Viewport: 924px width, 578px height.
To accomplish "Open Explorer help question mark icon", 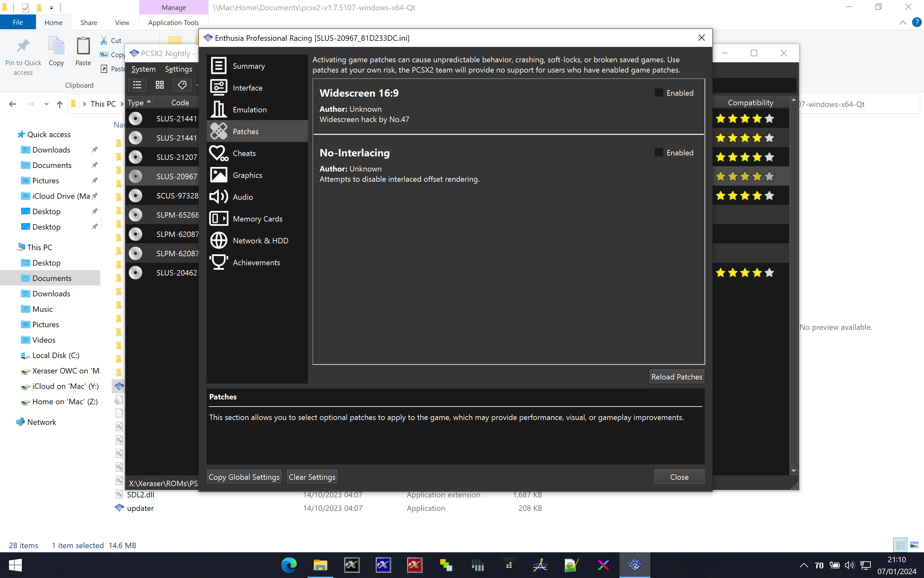I will point(916,22).
